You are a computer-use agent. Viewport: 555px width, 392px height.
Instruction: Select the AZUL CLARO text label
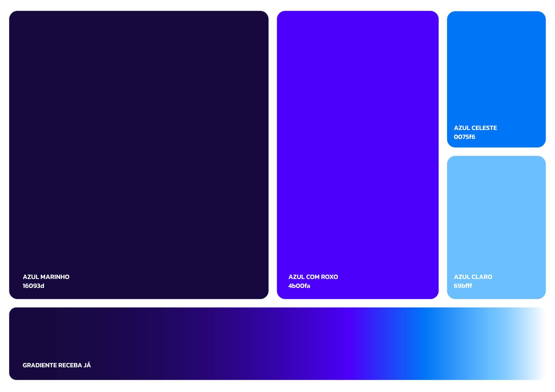[473, 277]
